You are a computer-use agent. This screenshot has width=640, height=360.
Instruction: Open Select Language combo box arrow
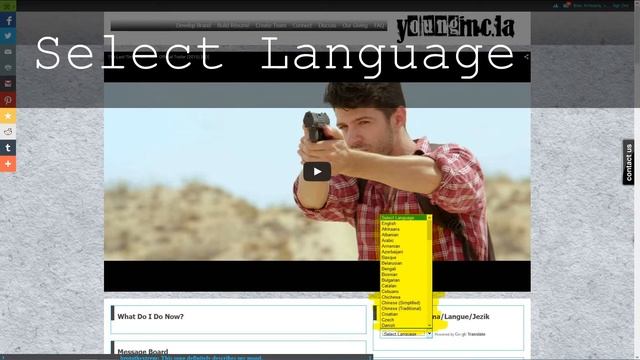(x=429, y=334)
